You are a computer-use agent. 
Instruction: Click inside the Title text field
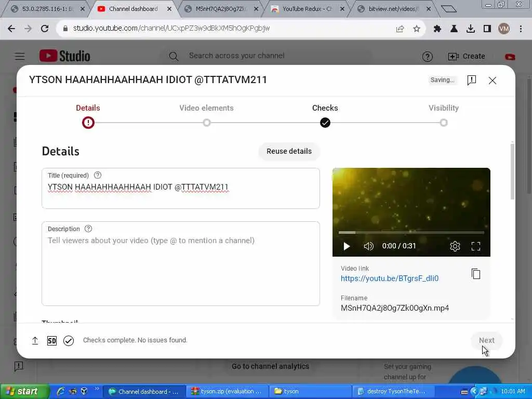coord(181,188)
